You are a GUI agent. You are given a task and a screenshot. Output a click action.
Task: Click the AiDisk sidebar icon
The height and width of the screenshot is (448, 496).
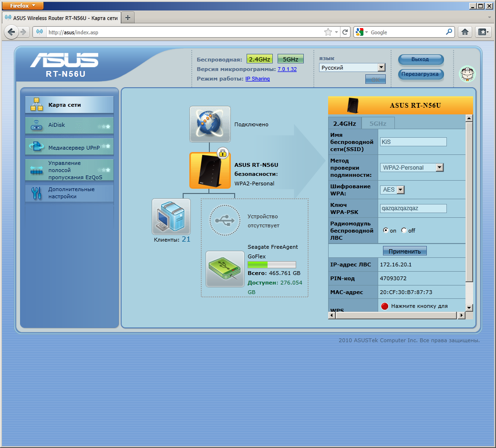[x=37, y=125]
